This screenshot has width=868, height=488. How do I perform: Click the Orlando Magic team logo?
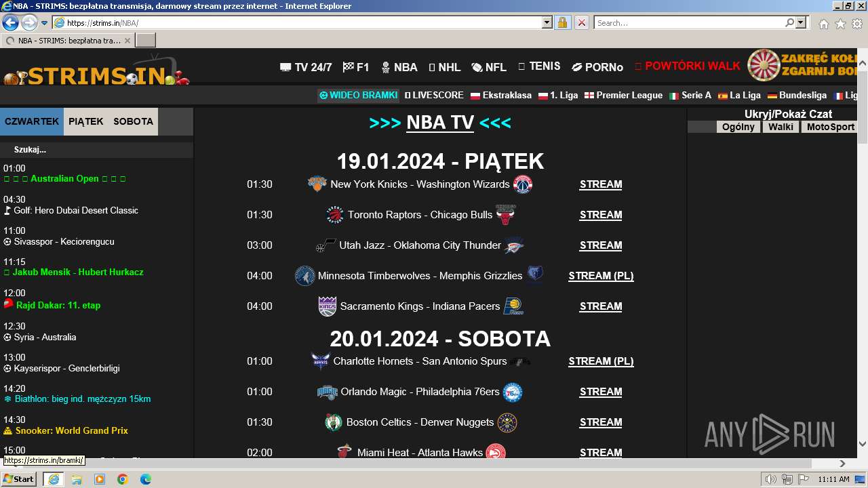tap(327, 392)
